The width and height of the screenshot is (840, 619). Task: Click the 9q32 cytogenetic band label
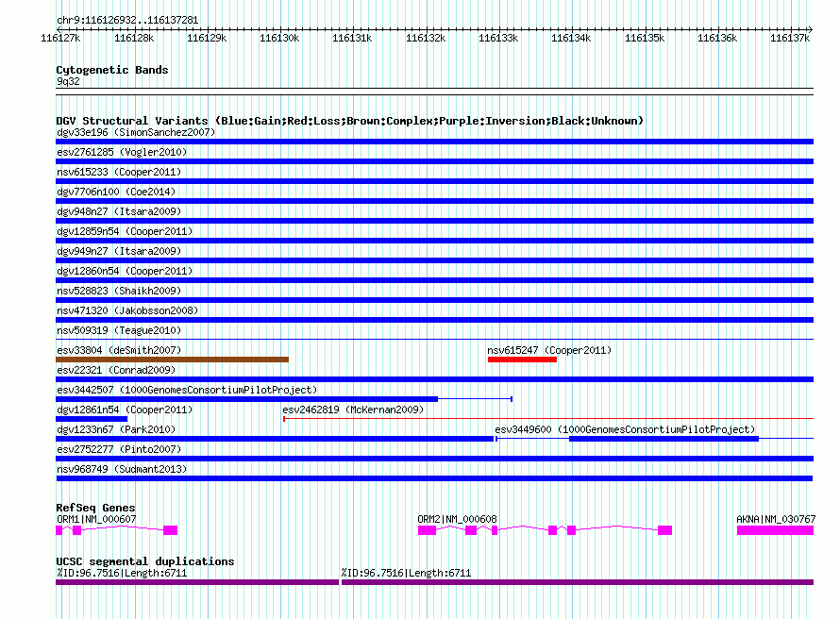click(x=68, y=81)
